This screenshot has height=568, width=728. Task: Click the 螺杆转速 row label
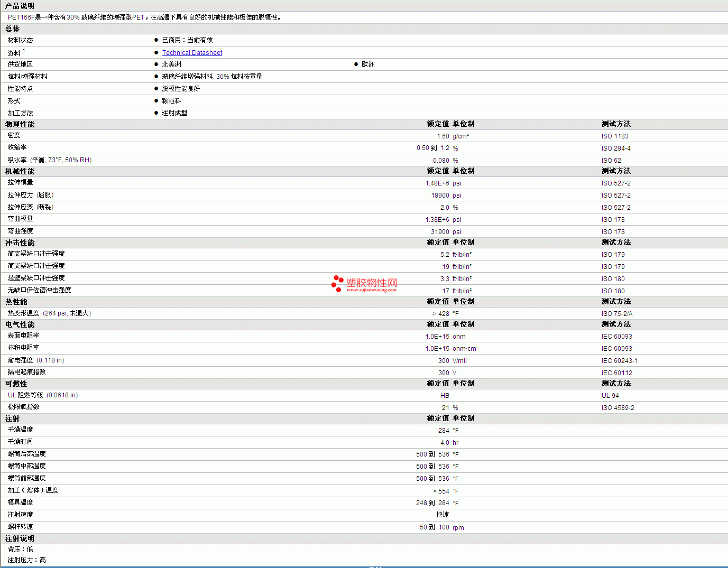pyautogui.click(x=20, y=527)
